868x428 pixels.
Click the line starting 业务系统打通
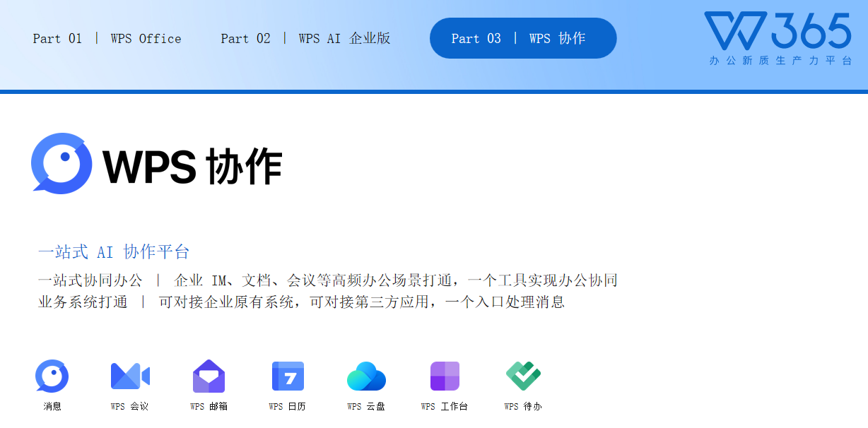[x=301, y=302]
